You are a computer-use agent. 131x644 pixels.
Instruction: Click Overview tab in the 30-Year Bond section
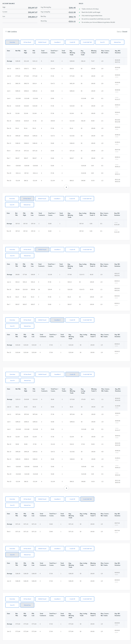click(12, 199)
